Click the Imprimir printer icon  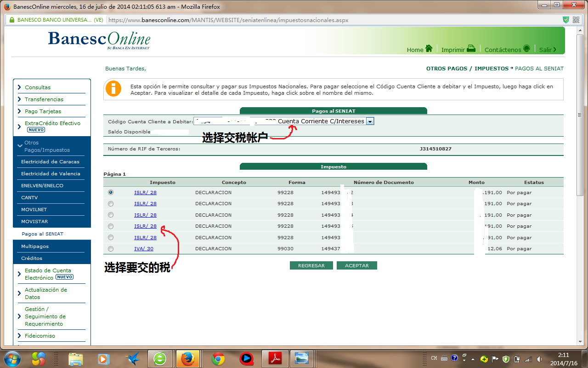click(471, 49)
